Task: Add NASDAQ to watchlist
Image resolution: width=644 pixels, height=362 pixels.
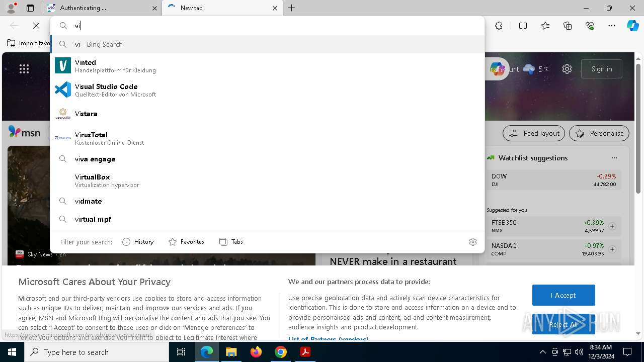Action: pyautogui.click(x=612, y=249)
